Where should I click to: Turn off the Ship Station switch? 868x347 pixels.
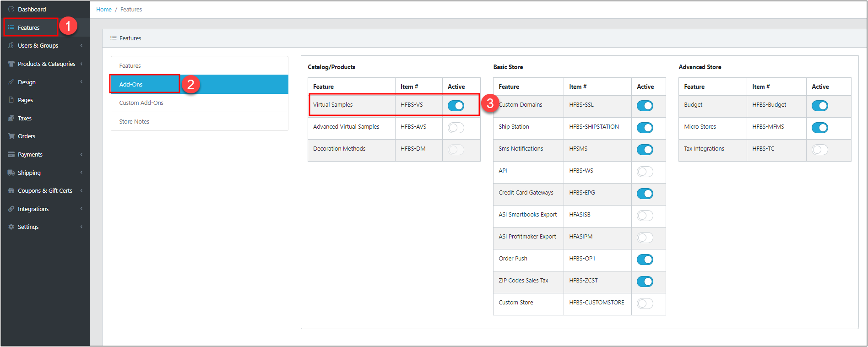645,128
